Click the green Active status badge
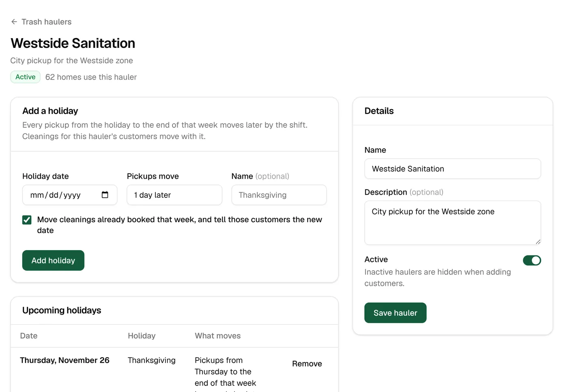 coord(26,77)
